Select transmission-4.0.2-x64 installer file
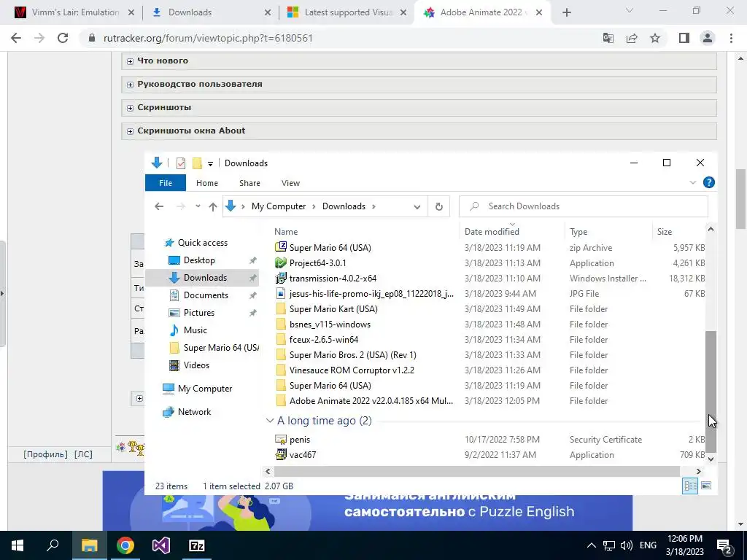Screen dimensions: 747x560 point(333,278)
